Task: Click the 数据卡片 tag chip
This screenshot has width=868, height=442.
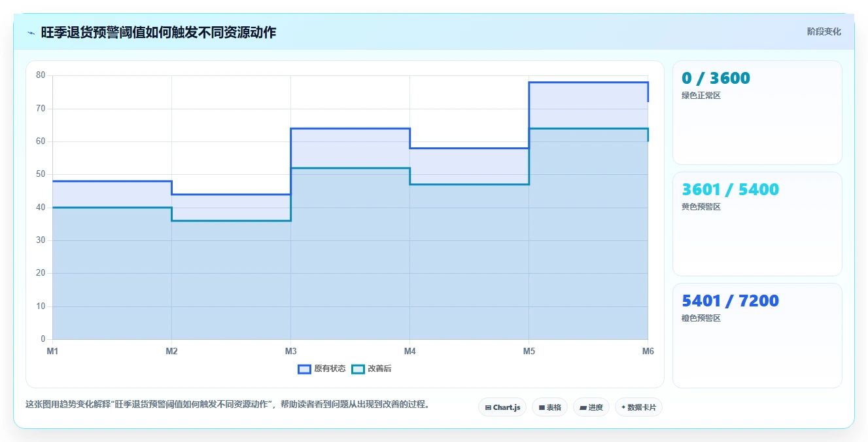Action: [638, 407]
